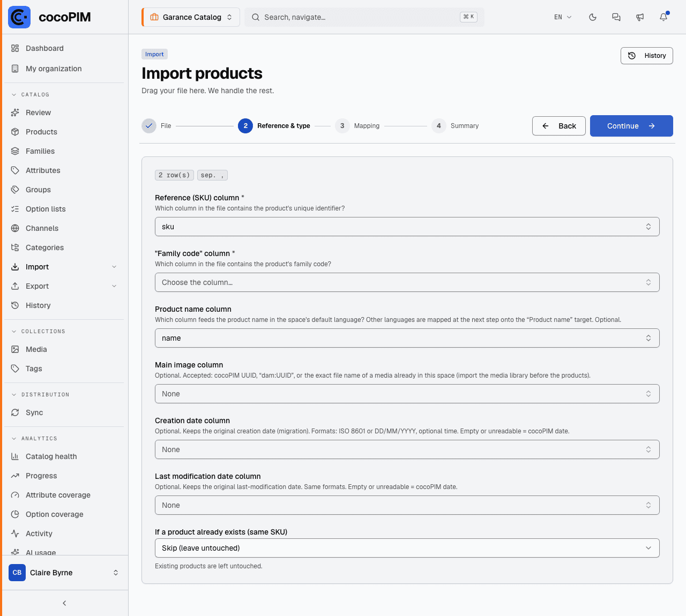Open the Product name column dropdown

407,338
